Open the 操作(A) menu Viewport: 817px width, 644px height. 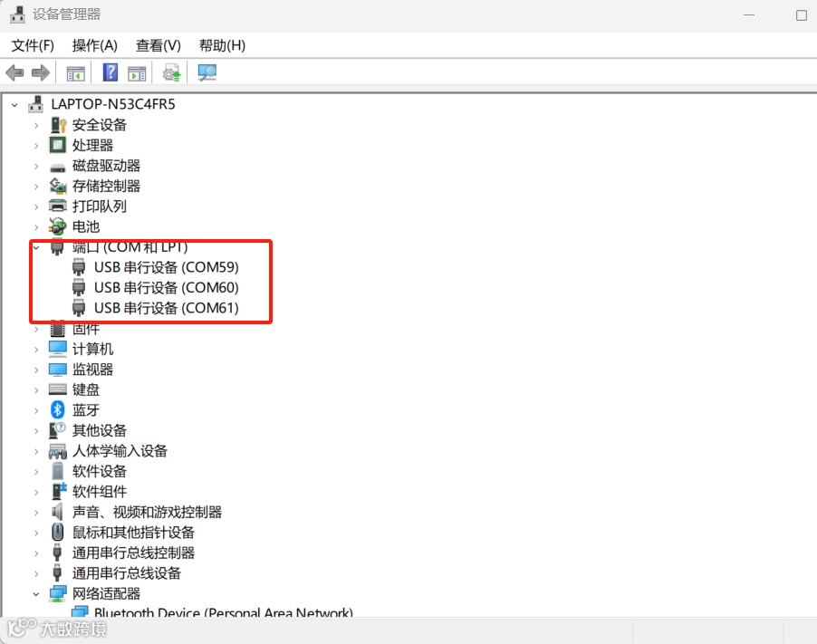(x=94, y=45)
